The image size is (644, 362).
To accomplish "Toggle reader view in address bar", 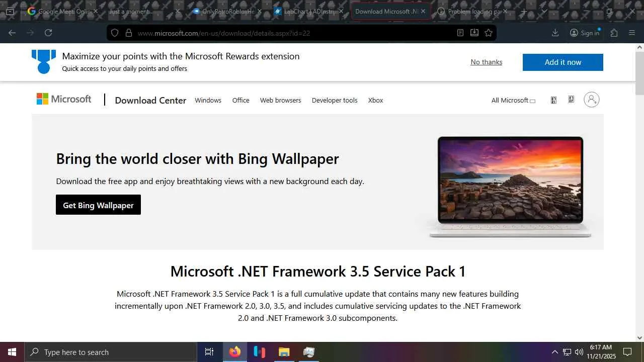I will (460, 33).
